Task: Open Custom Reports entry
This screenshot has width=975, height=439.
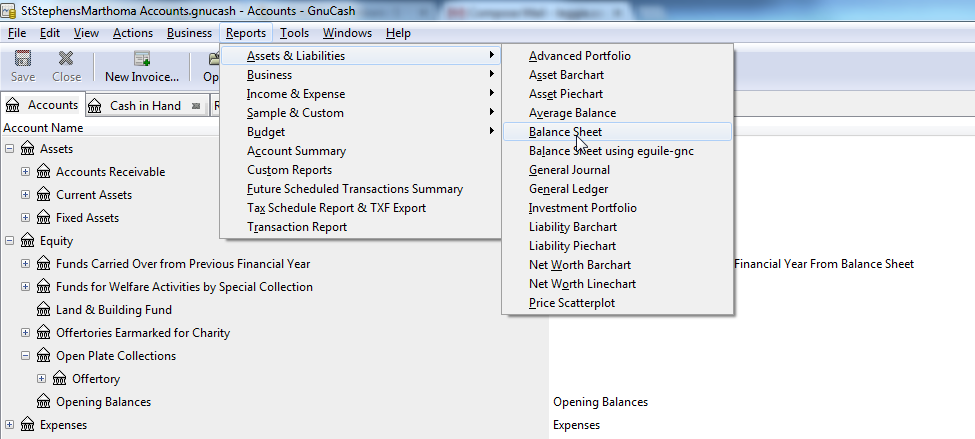Action: [361, 170]
